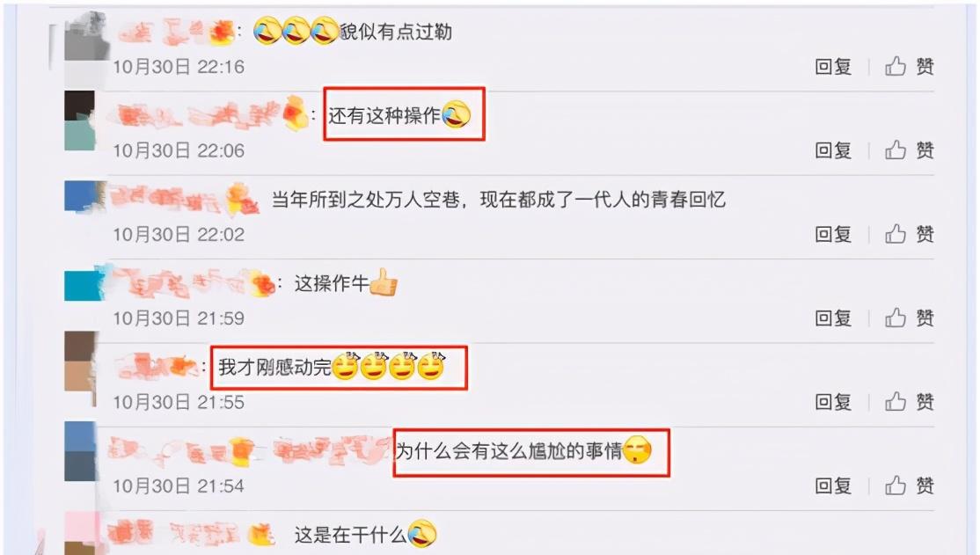Like the 21:55 comment via thumb icon
The width and height of the screenshot is (980, 555).
click(x=895, y=401)
